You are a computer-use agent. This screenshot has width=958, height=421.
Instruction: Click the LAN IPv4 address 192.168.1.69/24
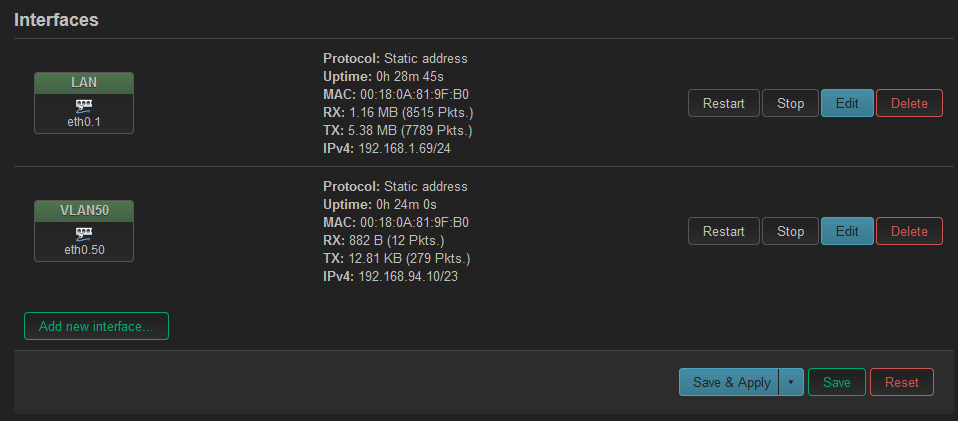pos(404,148)
